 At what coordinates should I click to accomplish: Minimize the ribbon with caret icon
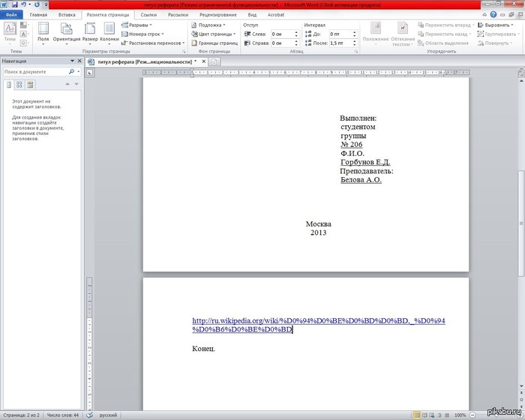(x=484, y=15)
